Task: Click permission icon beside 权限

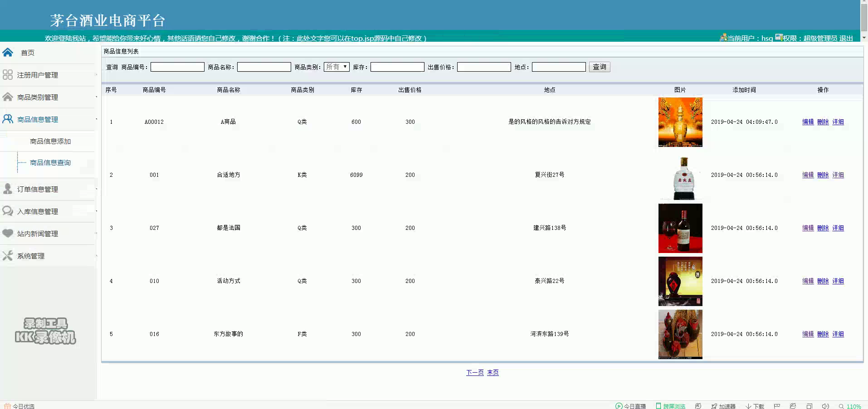Action: 779,37
